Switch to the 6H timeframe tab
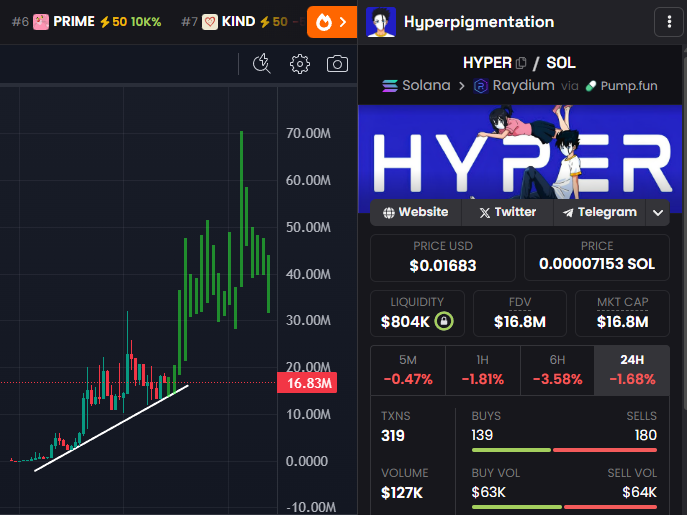 click(x=557, y=370)
